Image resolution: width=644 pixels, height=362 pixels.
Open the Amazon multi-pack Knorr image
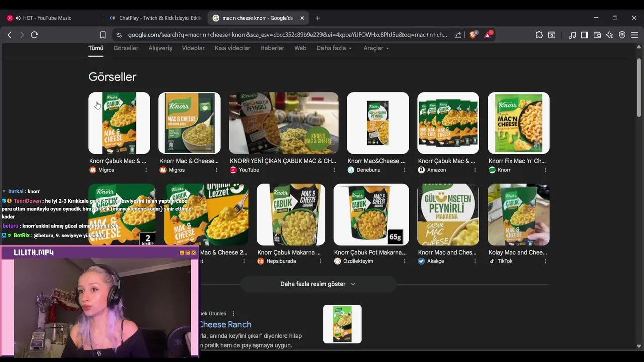tap(448, 123)
